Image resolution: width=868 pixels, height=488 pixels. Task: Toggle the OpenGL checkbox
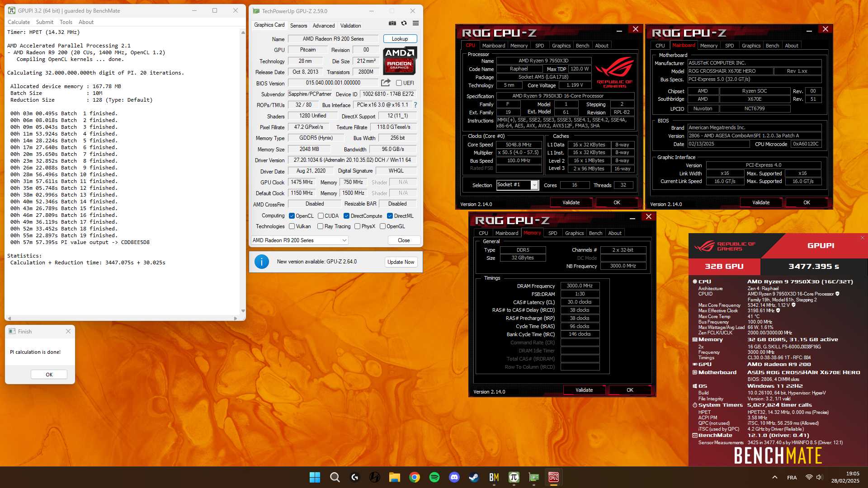coord(382,226)
